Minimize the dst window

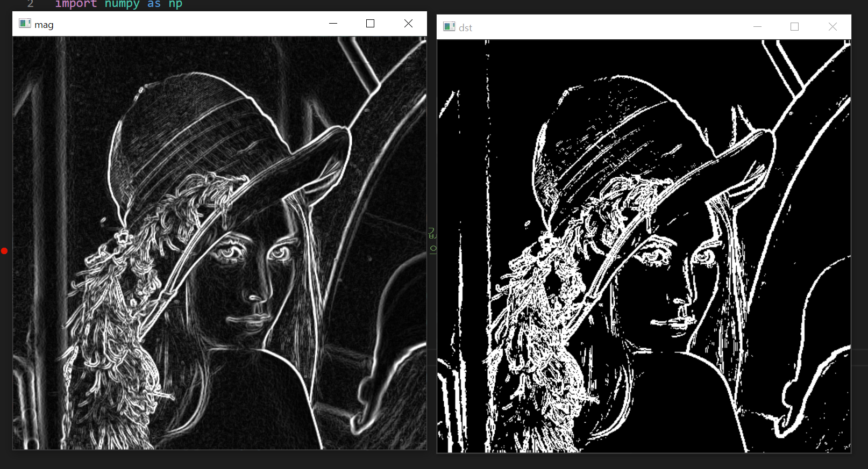click(x=757, y=27)
